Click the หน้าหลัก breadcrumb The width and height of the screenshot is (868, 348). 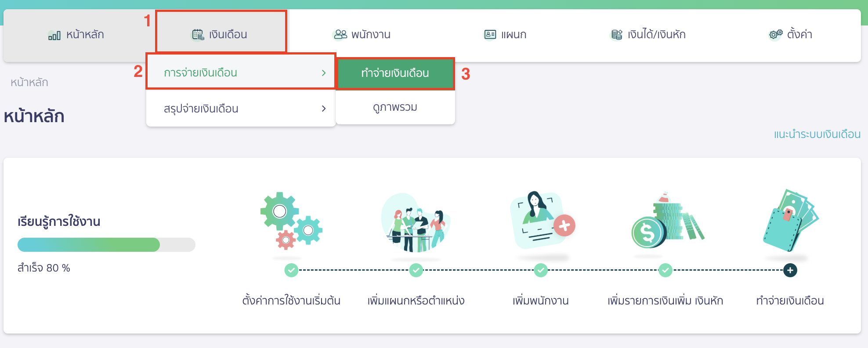[29, 82]
